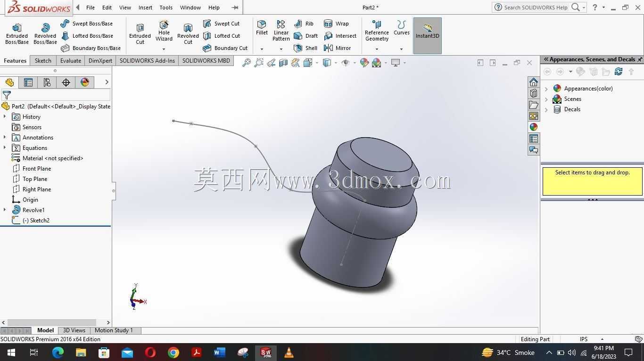This screenshot has width=644, height=361.
Task: Click Section View icon
Action: (283, 63)
